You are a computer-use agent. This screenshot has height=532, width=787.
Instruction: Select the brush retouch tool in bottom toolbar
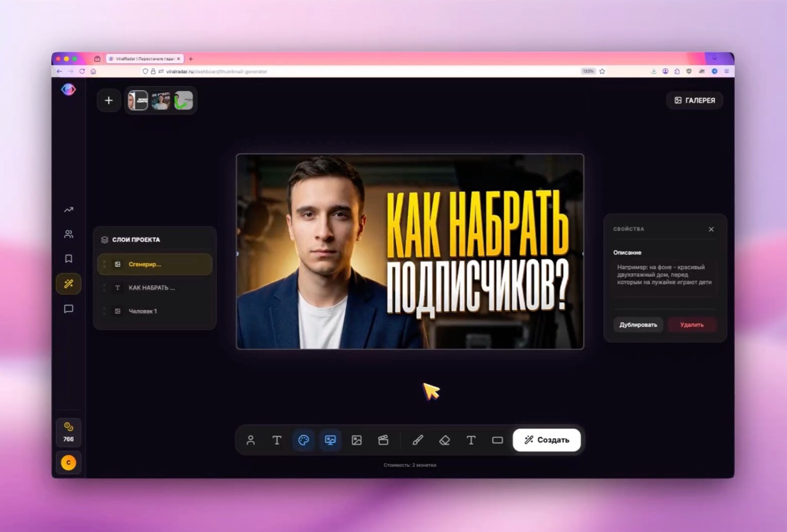(x=417, y=440)
